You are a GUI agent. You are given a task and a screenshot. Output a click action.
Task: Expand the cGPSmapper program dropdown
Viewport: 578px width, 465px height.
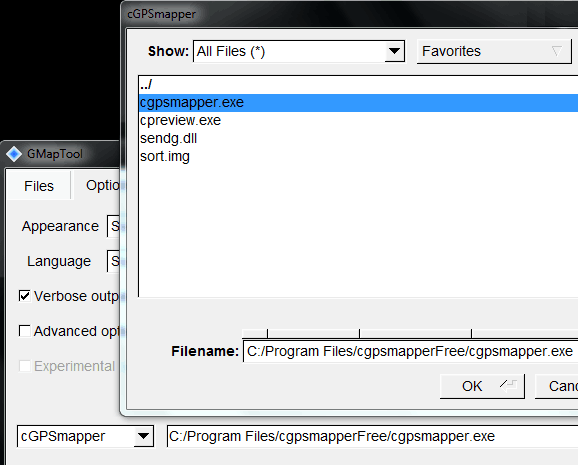(143, 436)
